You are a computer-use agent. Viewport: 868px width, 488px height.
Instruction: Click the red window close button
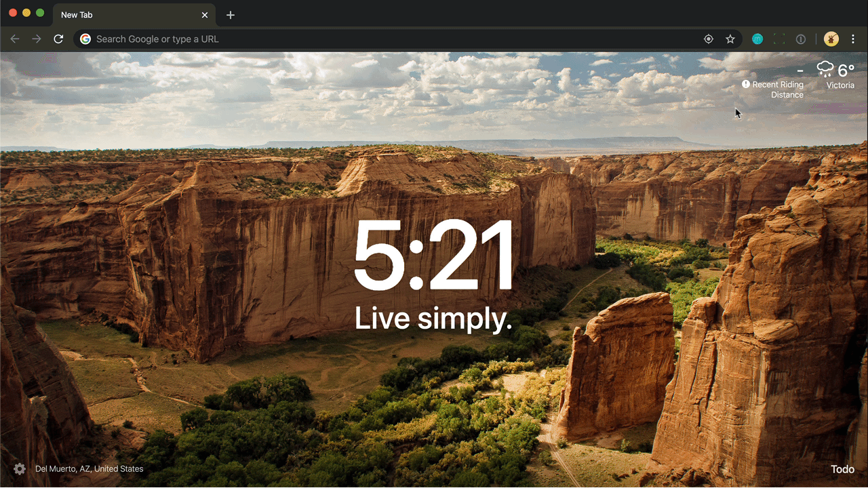13,13
